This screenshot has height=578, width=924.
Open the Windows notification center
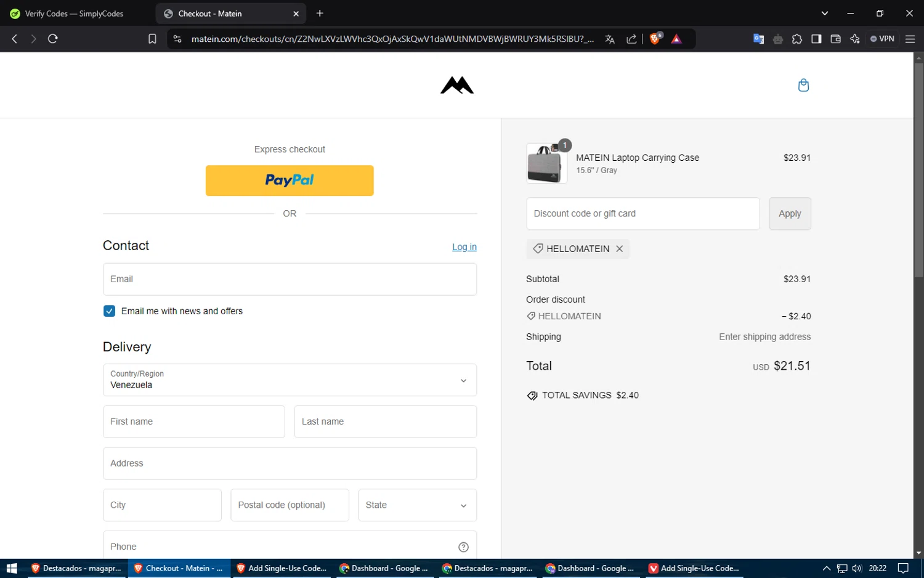tap(903, 568)
